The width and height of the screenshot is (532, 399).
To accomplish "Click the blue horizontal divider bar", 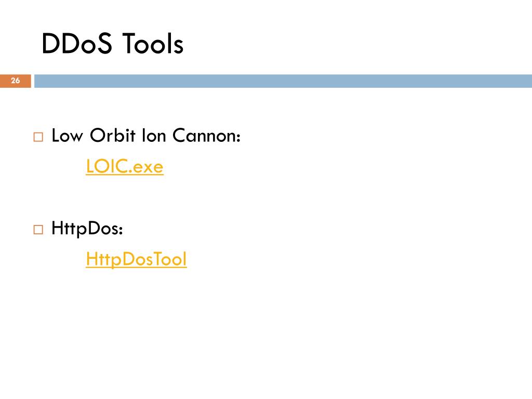I will coord(283,81).
